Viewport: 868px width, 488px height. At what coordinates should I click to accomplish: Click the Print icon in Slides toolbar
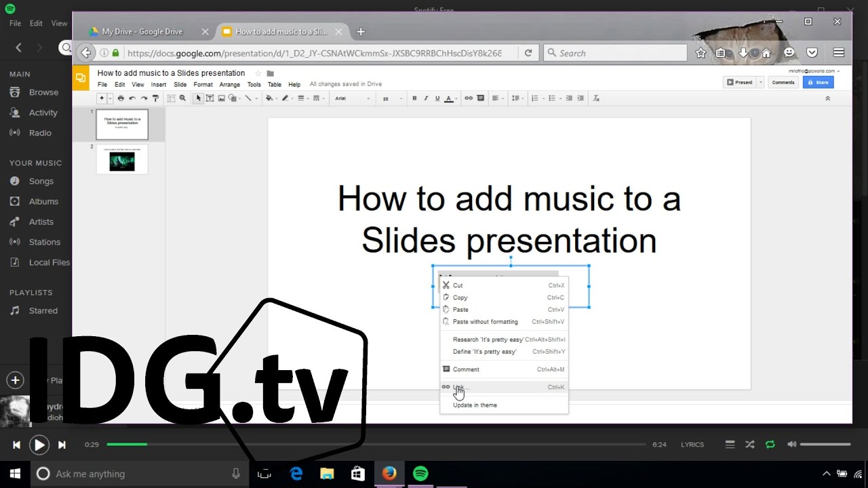121,98
